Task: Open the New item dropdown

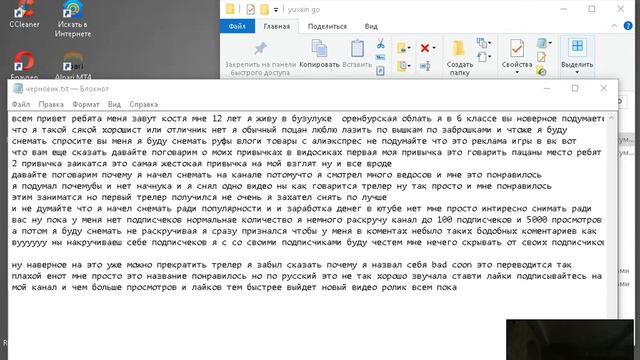Action: [484, 42]
